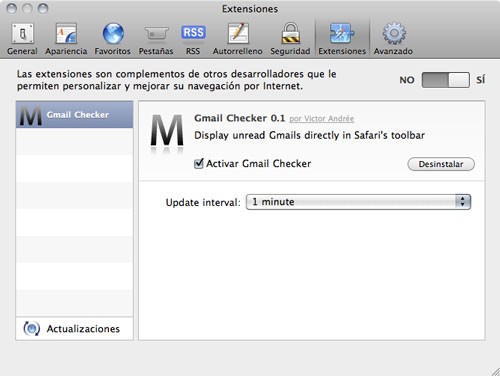Select Gmail Checker in extensions list
This screenshot has width=500, height=376.
tap(74, 115)
